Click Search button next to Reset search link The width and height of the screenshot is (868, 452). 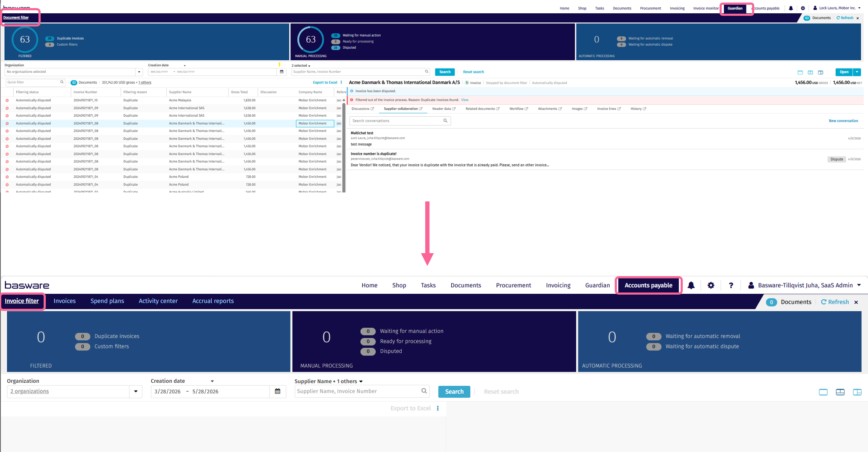click(445, 72)
